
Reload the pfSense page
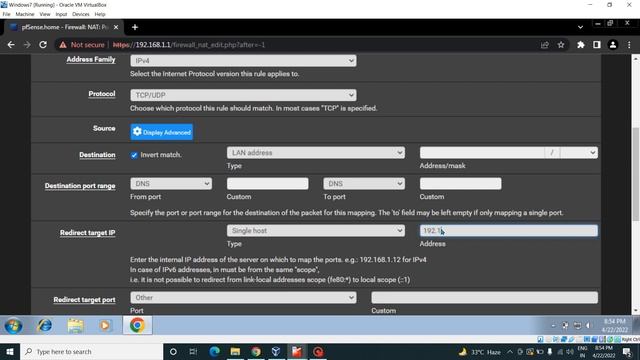(43, 45)
